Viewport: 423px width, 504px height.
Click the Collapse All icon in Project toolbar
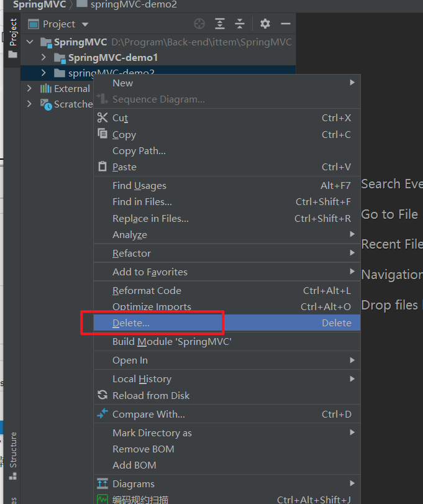click(x=240, y=24)
